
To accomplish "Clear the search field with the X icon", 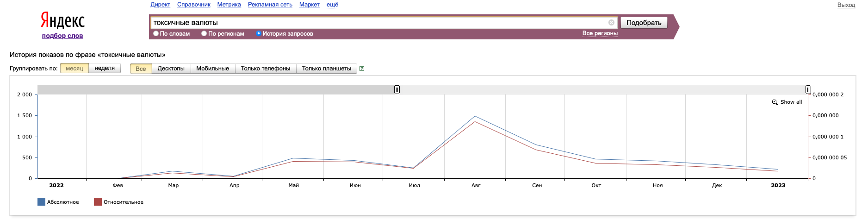I will coord(611,22).
